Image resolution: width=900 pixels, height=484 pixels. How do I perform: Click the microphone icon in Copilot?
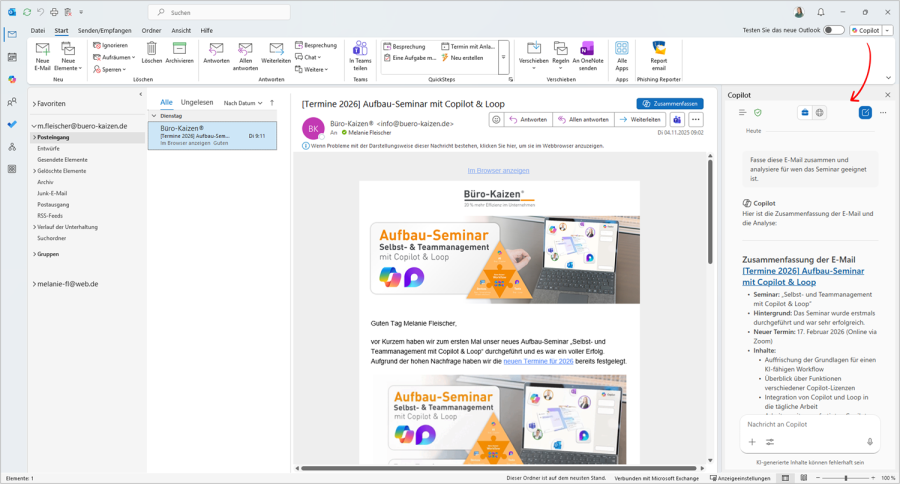(870, 442)
